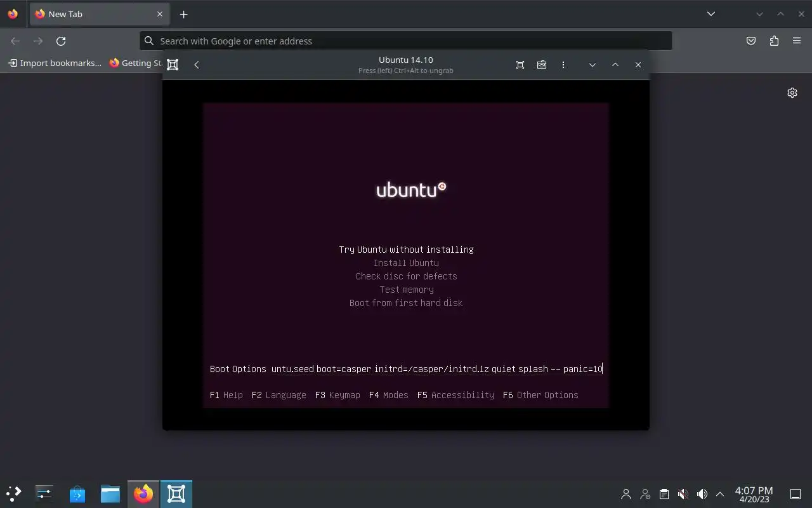Click the show desktop button

tap(796, 493)
